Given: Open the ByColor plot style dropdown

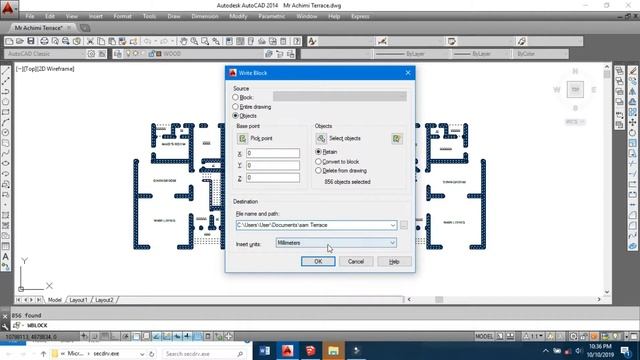Looking at the screenshot, I should [x=542, y=54].
